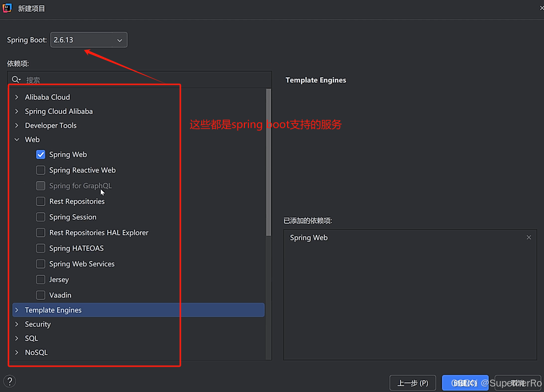
Task: Select the Security tree row label
Action: click(38, 325)
